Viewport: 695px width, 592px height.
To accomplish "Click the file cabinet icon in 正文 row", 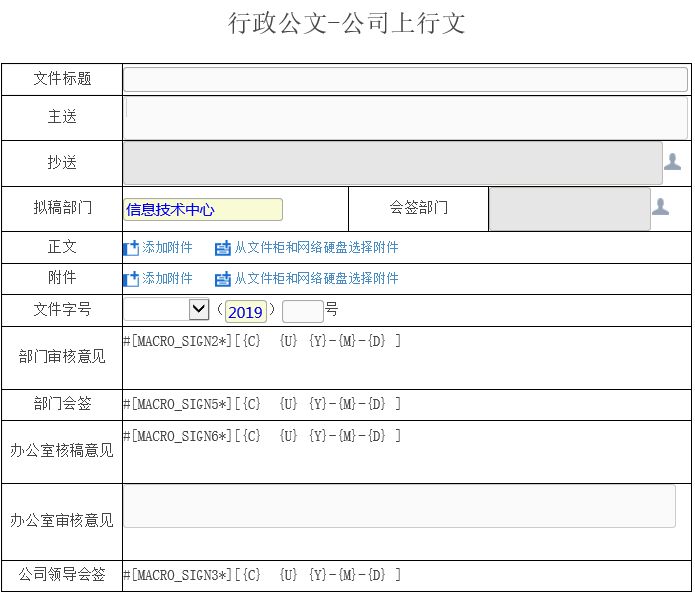I will coord(223,248).
